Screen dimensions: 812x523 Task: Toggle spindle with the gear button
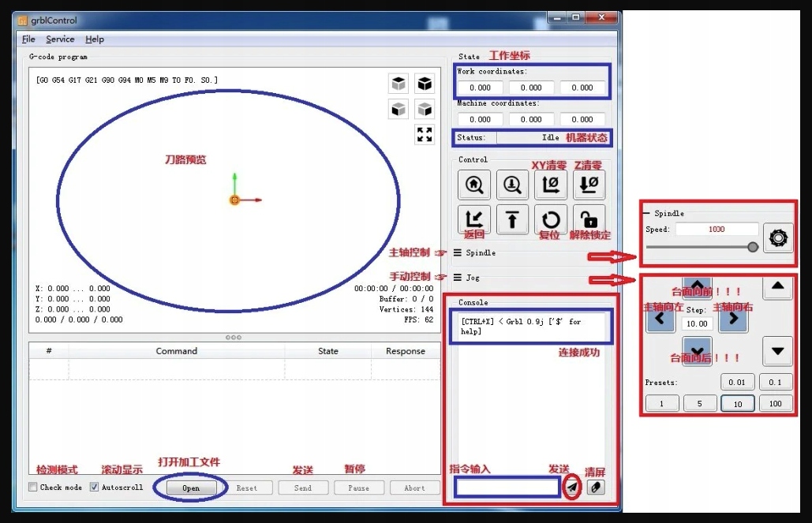tap(778, 237)
